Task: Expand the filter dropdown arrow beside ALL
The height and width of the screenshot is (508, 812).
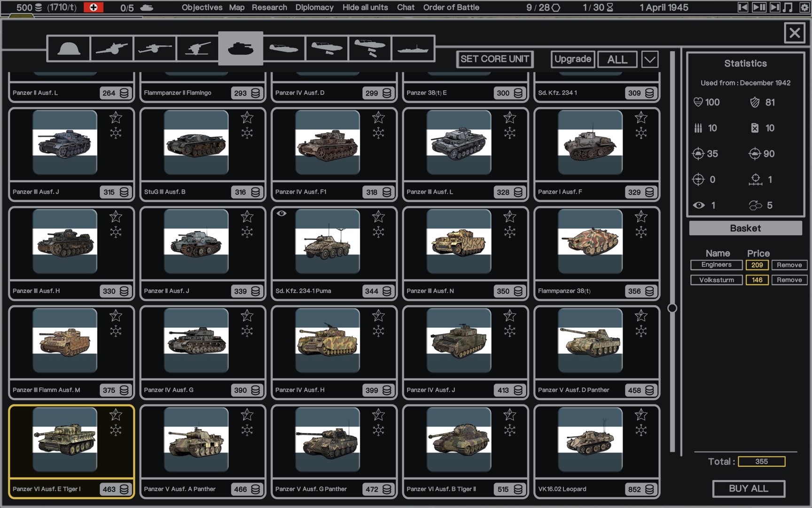Action: pyautogui.click(x=649, y=59)
